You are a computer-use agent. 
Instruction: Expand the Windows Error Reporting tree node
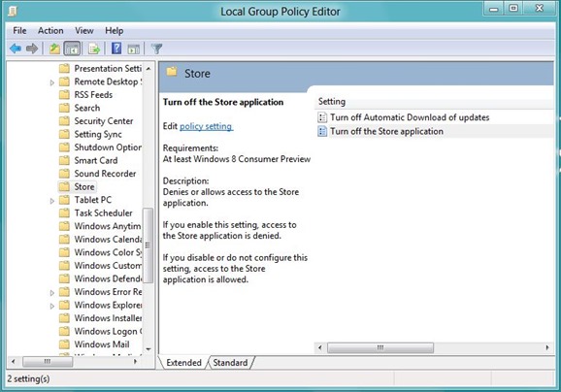(x=52, y=293)
